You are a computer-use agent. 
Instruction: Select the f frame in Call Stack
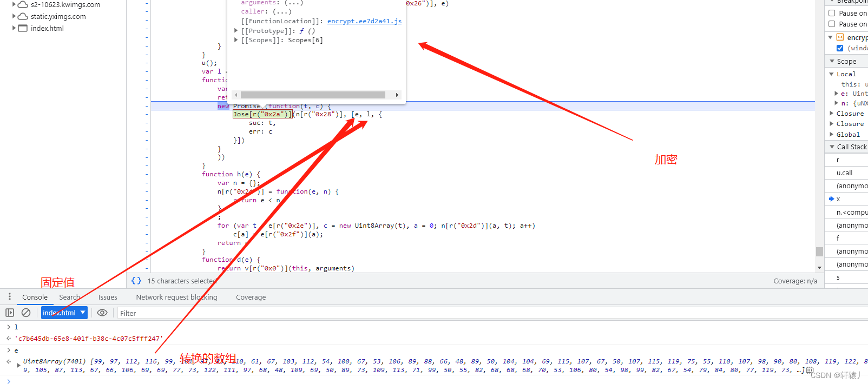click(x=847, y=238)
